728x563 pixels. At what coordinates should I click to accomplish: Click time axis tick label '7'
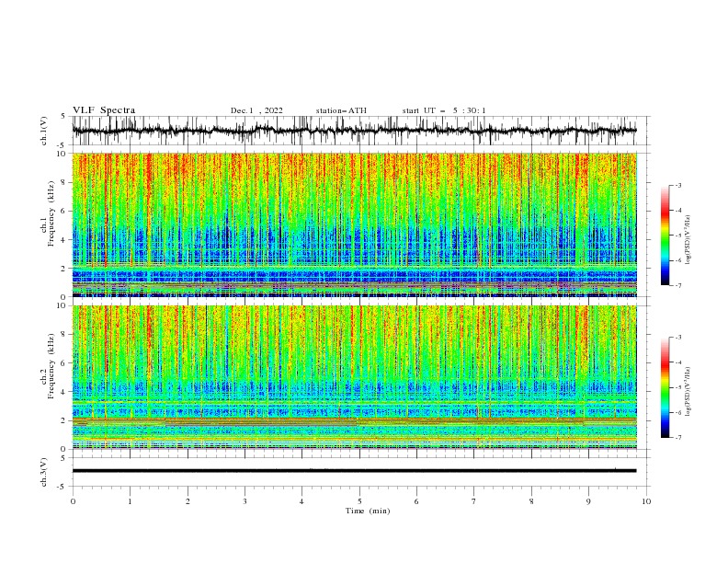(x=474, y=501)
